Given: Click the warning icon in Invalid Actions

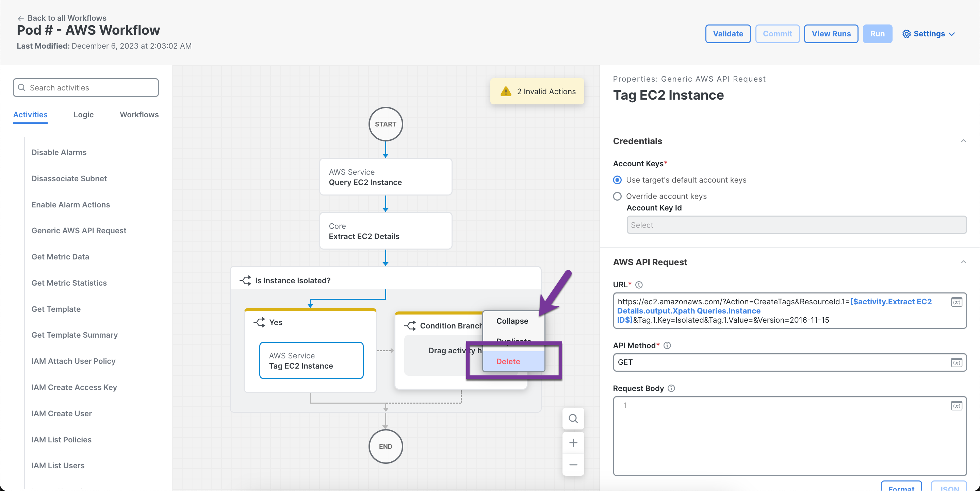Looking at the screenshot, I should (x=506, y=91).
